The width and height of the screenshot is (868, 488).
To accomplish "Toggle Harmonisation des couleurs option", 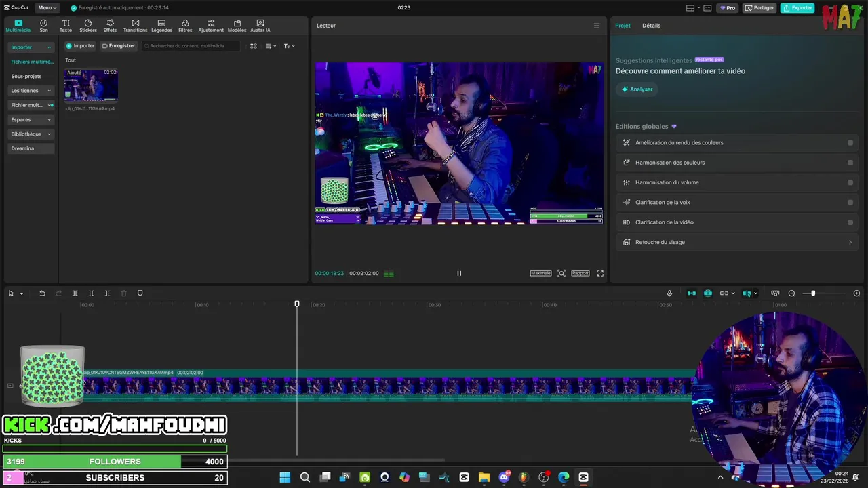I will click(x=850, y=163).
